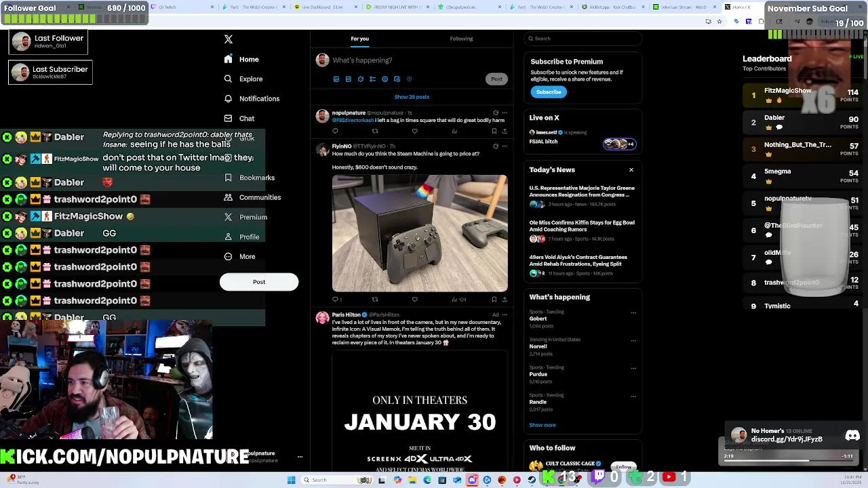
Task: Open Communities in the X sidebar
Action: pos(252,197)
